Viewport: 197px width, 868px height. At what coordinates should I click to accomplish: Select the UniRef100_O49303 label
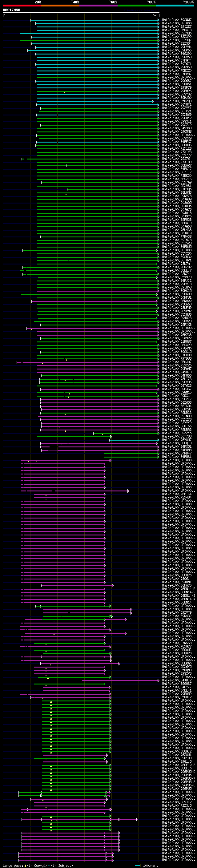pos(177,128)
